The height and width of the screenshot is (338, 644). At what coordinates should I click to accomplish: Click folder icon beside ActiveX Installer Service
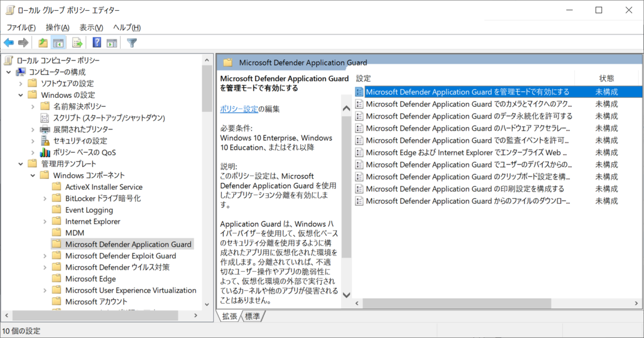pyautogui.click(x=56, y=187)
